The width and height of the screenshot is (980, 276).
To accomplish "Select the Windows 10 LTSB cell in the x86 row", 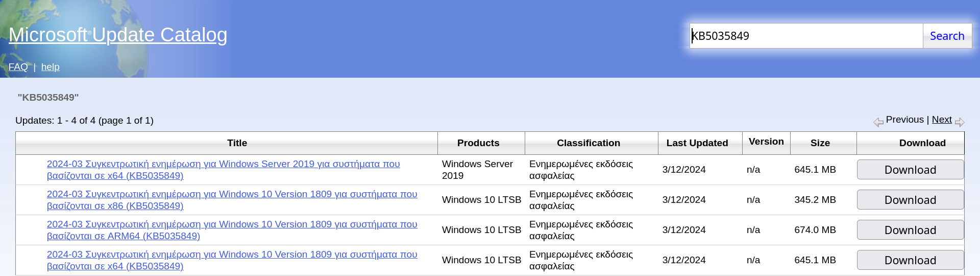I will click(481, 200).
